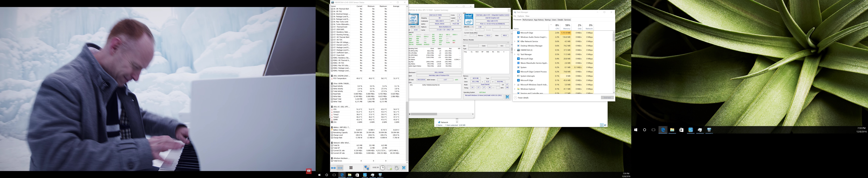Click the Maximum column header in sensors
This screenshot has width=868, height=178.
tap(383, 6)
